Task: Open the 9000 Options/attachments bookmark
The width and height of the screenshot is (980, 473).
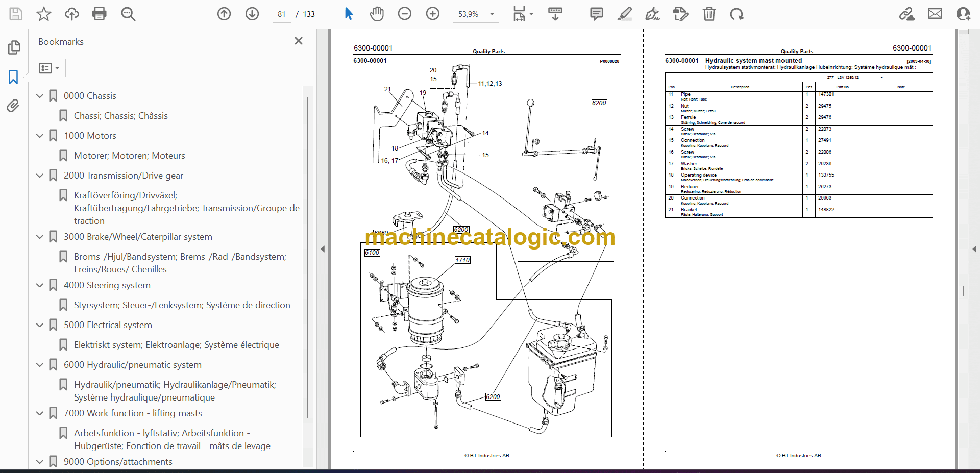Action: 118,462
